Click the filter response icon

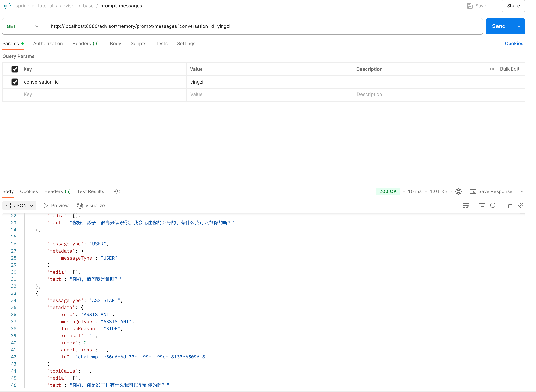482,206
